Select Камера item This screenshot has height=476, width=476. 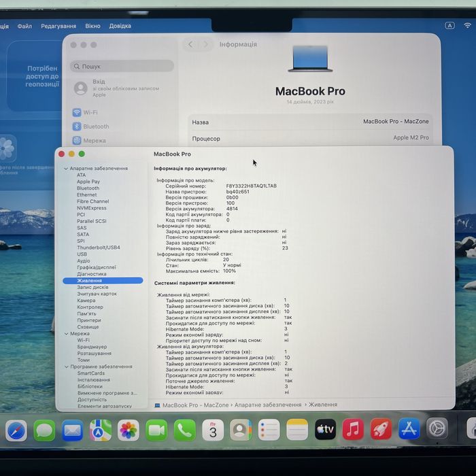coord(86,301)
